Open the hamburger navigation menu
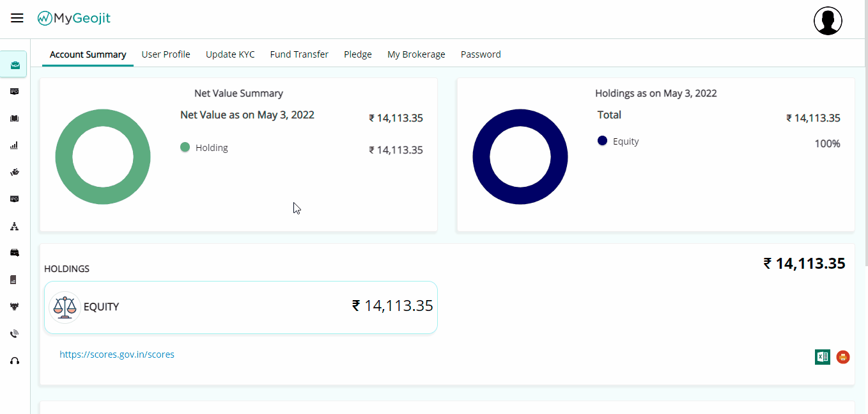This screenshot has width=868, height=414. pyautogui.click(x=17, y=19)
